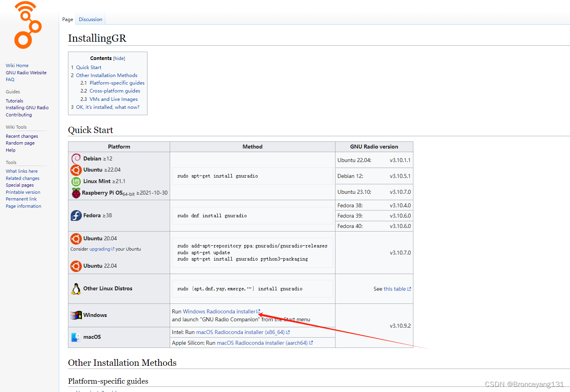Open What links here
Image resolution: width=570 pixels, height=392 pixels.
click(22, 171)
